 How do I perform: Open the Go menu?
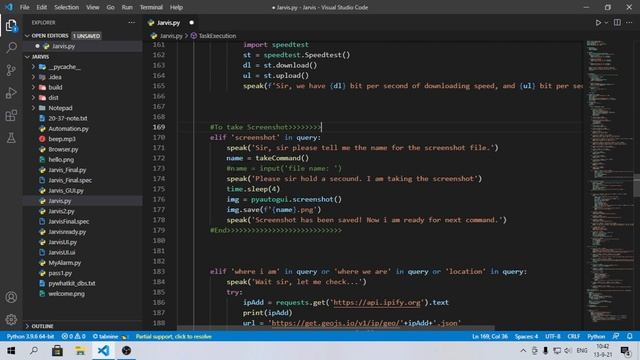tap(110, 7)
